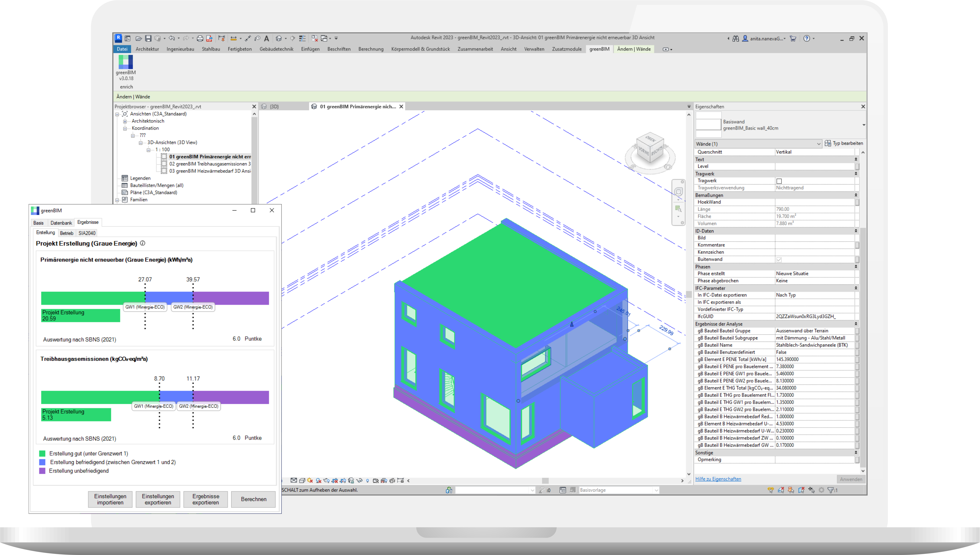Viewport: 980px width, 555px height.
Task: Toggle the Select Pinned Elements status bar icon
Action: [791, 490]
